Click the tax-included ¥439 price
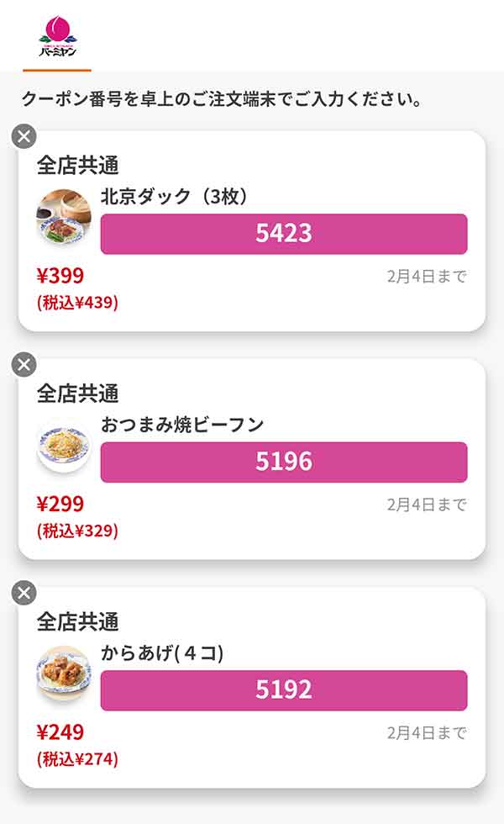The height and width of the screenshot is (824, 504). point(77,303)
